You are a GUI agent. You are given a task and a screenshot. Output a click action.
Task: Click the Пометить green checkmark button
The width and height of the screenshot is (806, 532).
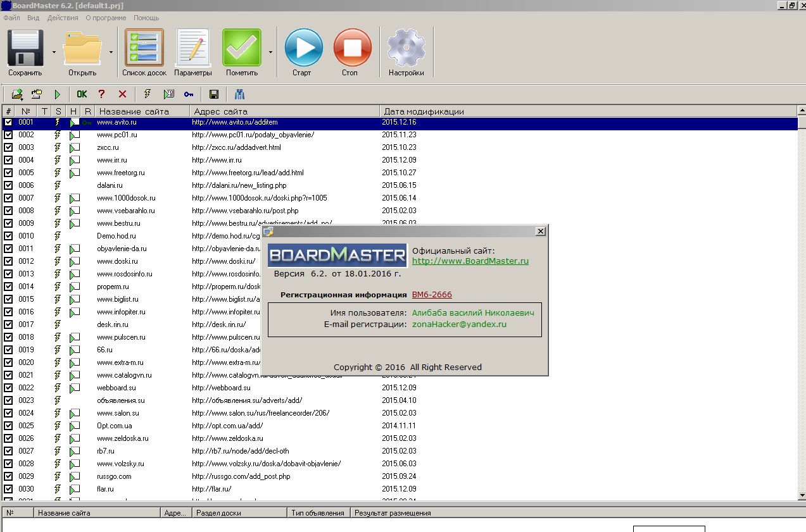242,53
